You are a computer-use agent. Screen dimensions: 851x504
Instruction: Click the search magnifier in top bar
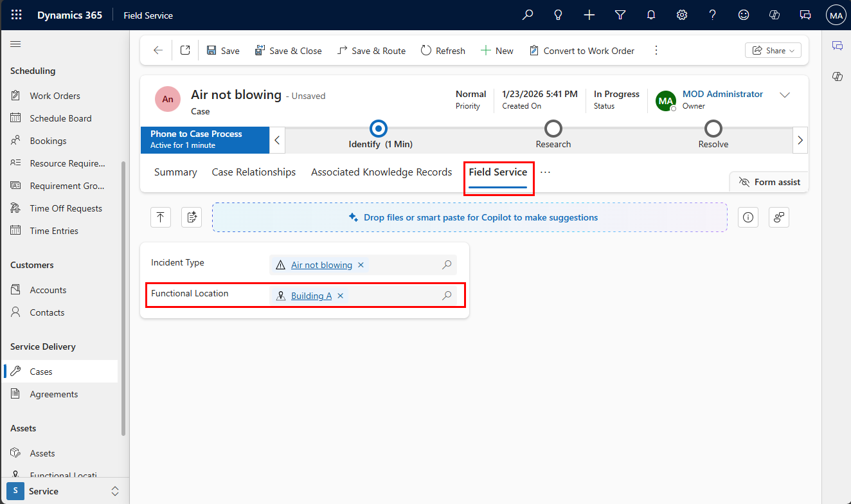528,15
